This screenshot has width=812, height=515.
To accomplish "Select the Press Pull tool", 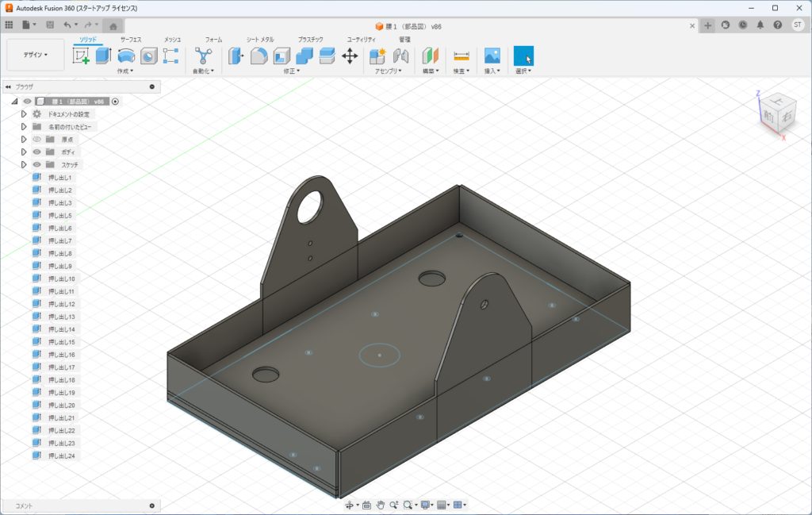I will point(236,56).
